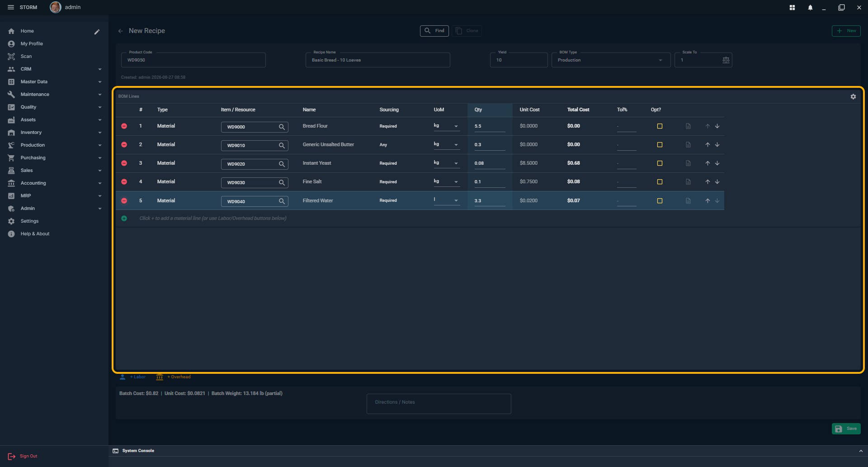
Task: Open notes icon for Fine Salt line
Action: (x=688, y=182)
